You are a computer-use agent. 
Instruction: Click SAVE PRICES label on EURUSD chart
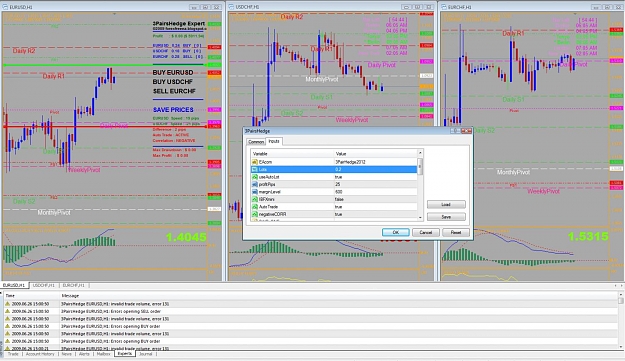(x=173, y=110)
